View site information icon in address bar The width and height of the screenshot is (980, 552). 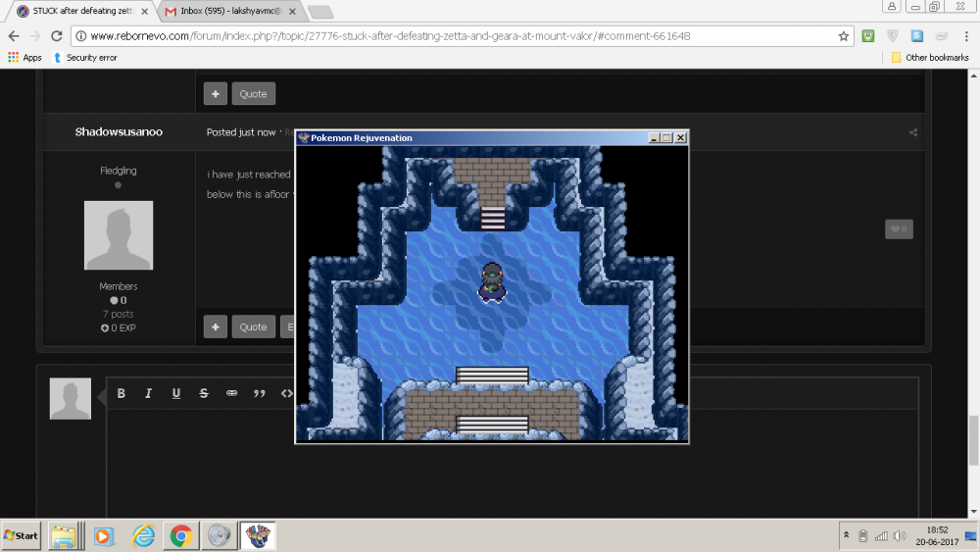coord(80,36)
